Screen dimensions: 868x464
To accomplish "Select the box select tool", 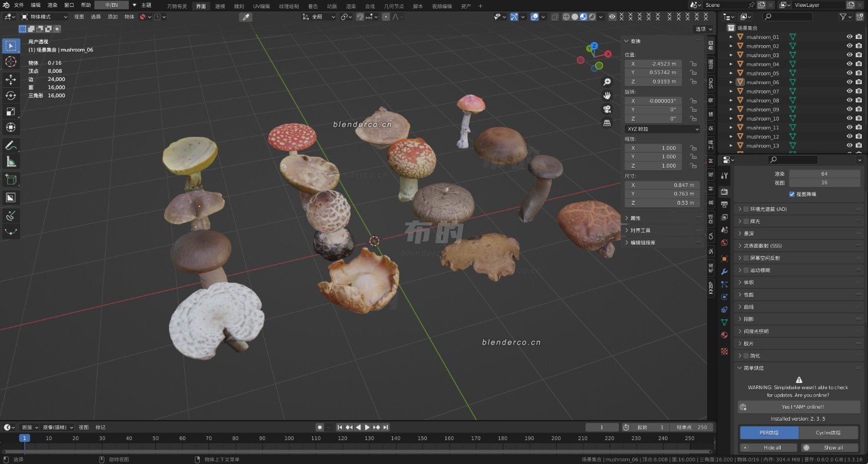I will click(x=11, y=46).
